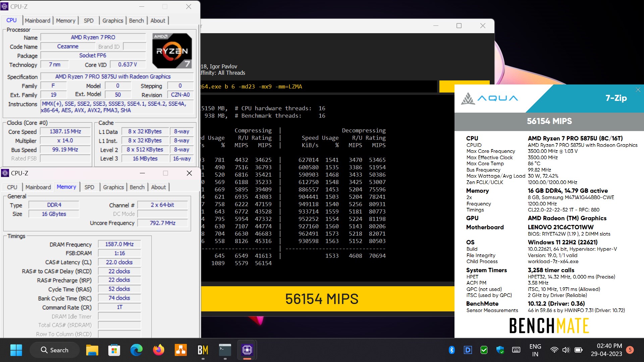644x362 pixels.
Task: Click the Level 3 cache 16 MBytes value
Action: [145, 159]
